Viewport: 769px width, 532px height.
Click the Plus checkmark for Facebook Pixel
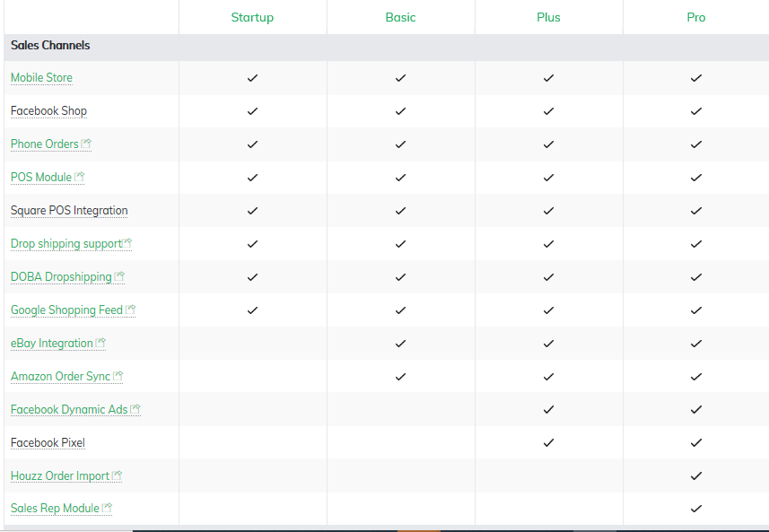pos(548,442)
